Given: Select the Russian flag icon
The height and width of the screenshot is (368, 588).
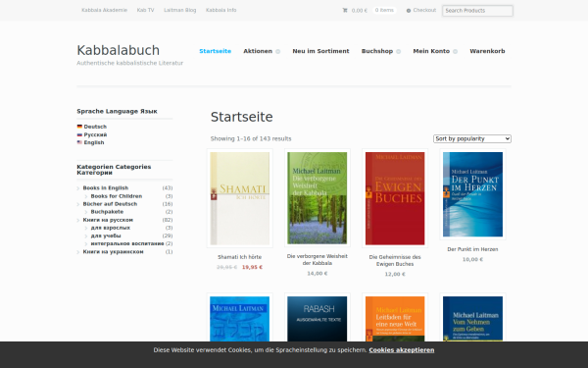Looking at the screenshot, I should [x=79, y=134].
